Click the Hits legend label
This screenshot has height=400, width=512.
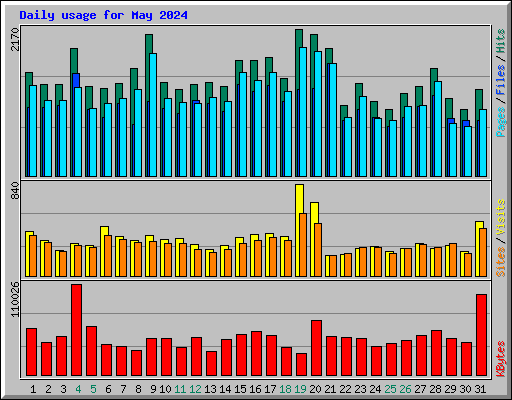[501, 41]
